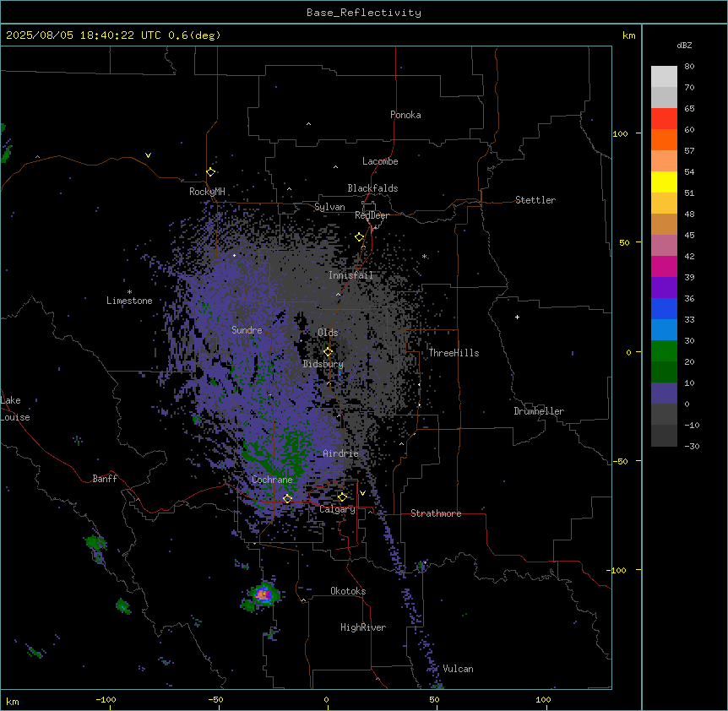Click the RedDeer city label
Image resolution: width=728 pixels, height=711 pixels.
point(372,215)
